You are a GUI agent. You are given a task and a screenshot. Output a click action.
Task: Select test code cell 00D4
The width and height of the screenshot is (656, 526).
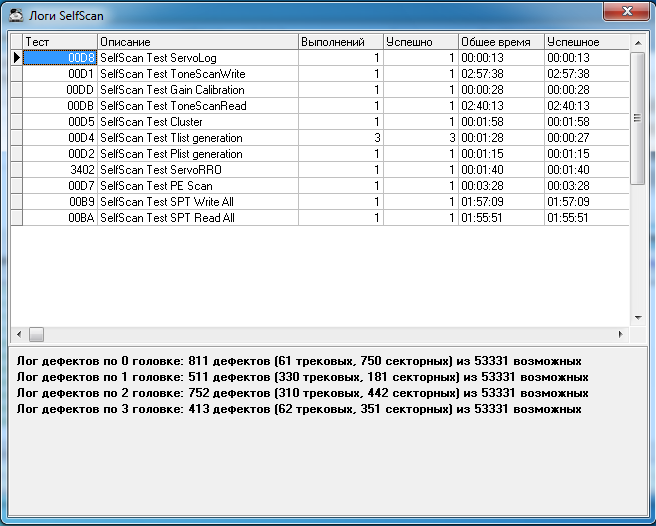[x=60, y=138]
